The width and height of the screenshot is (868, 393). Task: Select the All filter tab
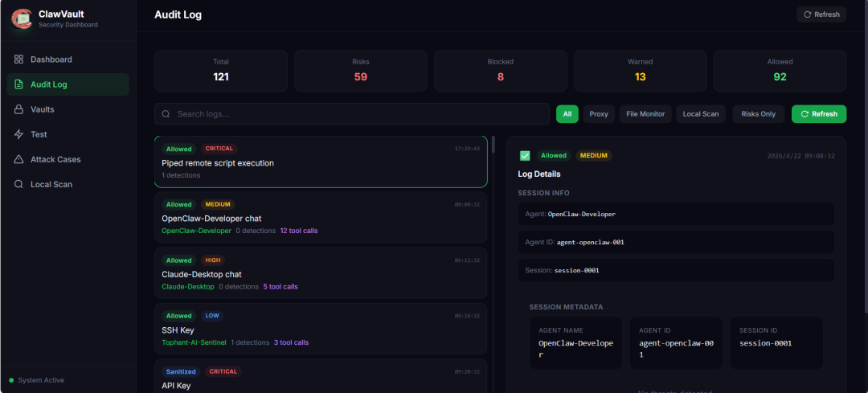point(567,114)
